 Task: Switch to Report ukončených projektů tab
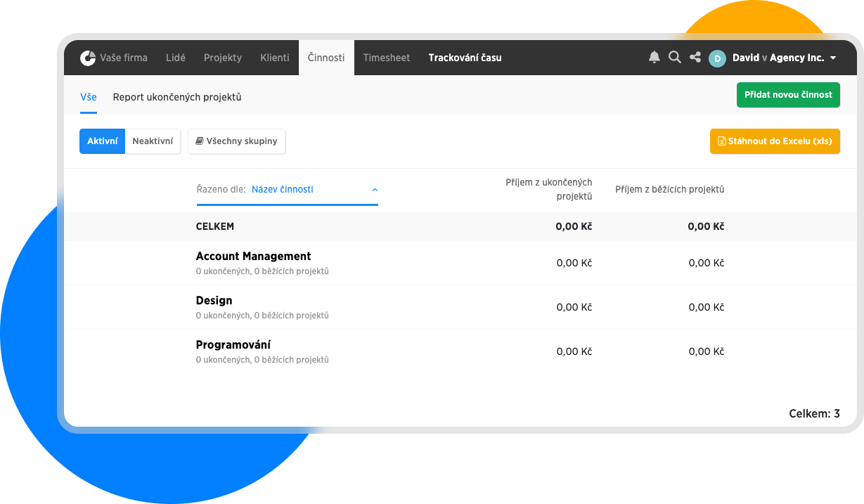177,97
